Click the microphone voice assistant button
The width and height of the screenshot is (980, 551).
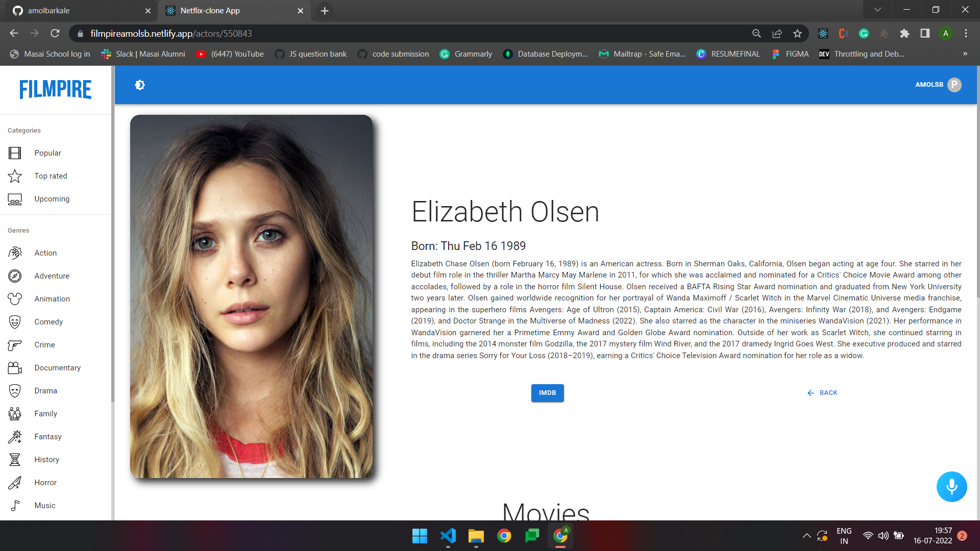coord(951,487)
